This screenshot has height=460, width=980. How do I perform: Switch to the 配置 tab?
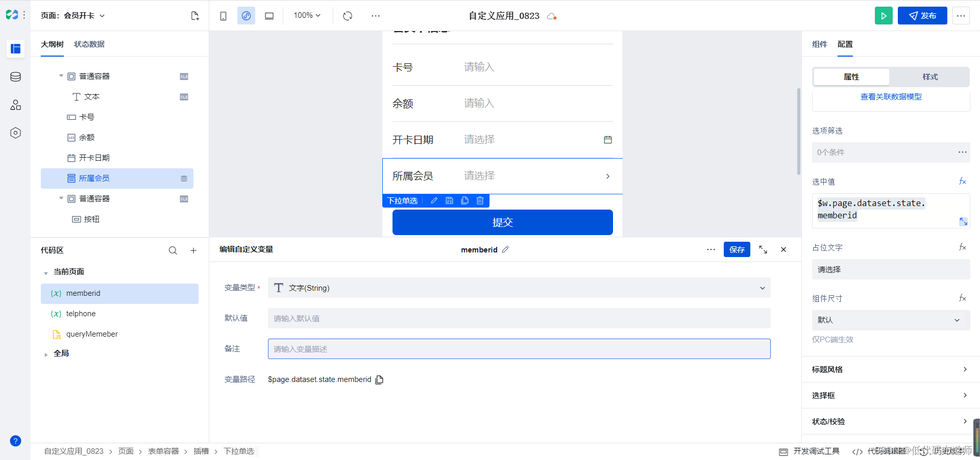[845, 44]
